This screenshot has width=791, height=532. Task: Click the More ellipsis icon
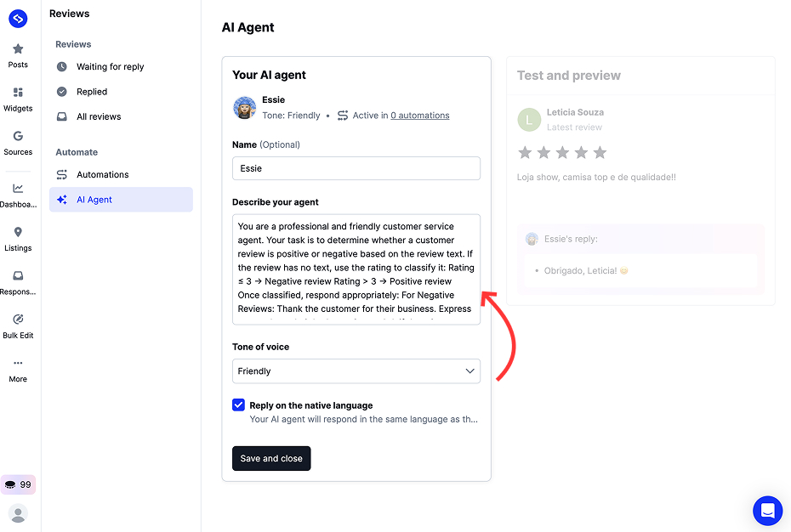pyautogui.click(x=18, y=366)
